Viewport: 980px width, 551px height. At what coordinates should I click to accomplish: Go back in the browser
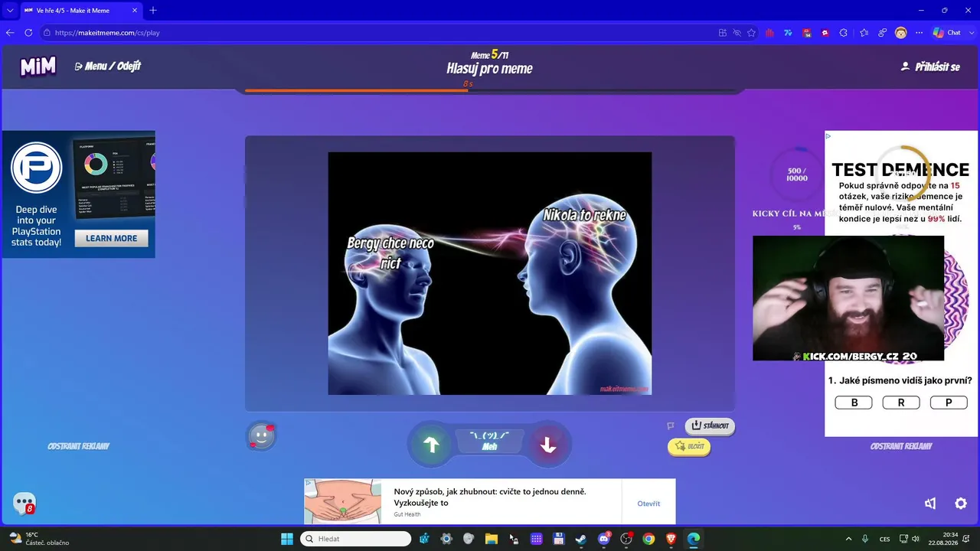click(x=10, y=33)
